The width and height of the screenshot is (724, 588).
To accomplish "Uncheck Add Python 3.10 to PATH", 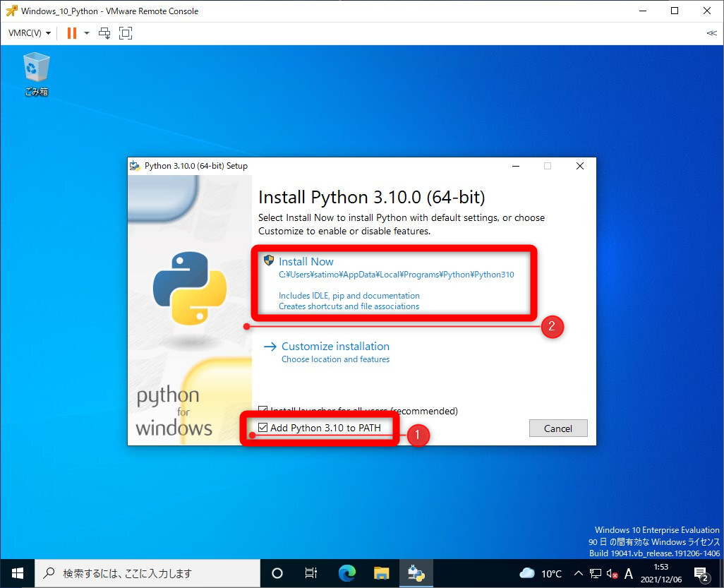I will click(264, 426).
